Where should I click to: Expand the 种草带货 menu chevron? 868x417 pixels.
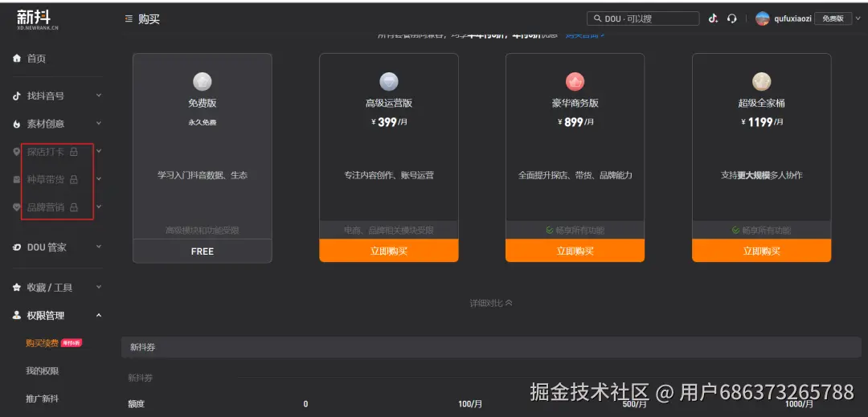(99, 178)
